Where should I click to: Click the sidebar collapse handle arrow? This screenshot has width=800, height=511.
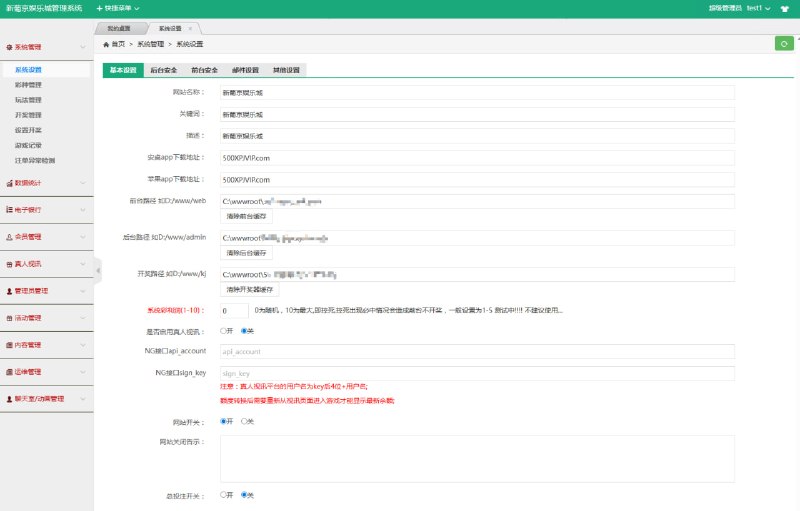(x=98, y=270)
